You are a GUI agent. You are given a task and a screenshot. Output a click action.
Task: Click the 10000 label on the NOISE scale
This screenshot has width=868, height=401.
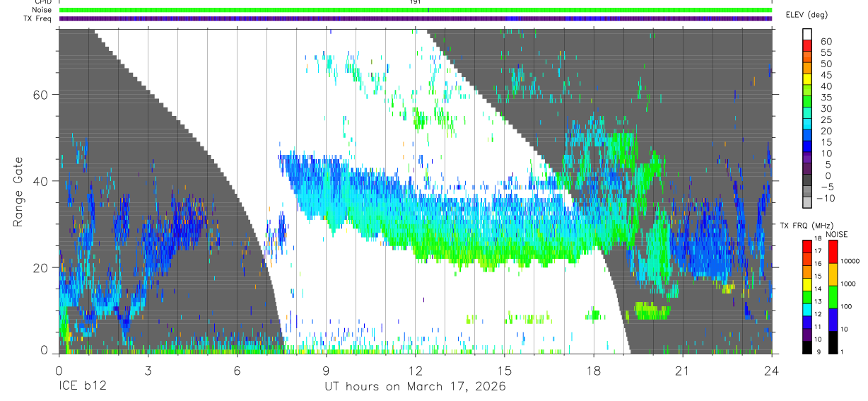pyautogui.click(x=849, y=262)
